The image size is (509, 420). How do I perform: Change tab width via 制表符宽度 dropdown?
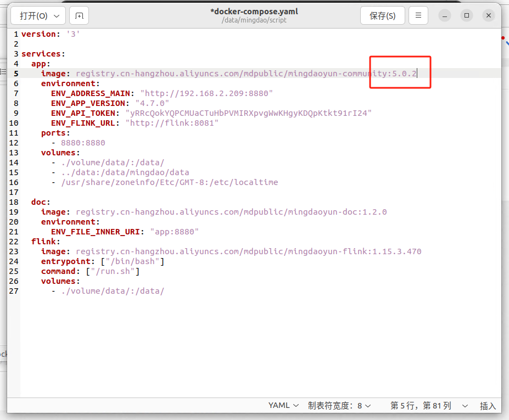pos(339,405)
